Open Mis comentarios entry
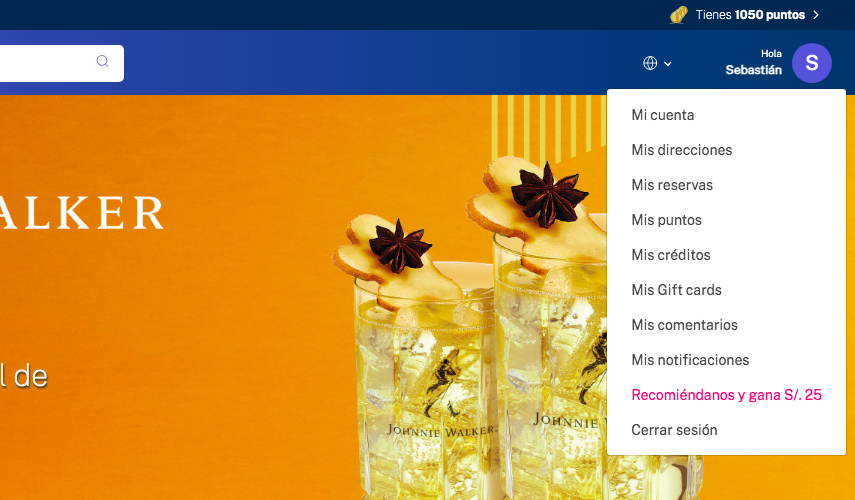 (x=684, y=325)
